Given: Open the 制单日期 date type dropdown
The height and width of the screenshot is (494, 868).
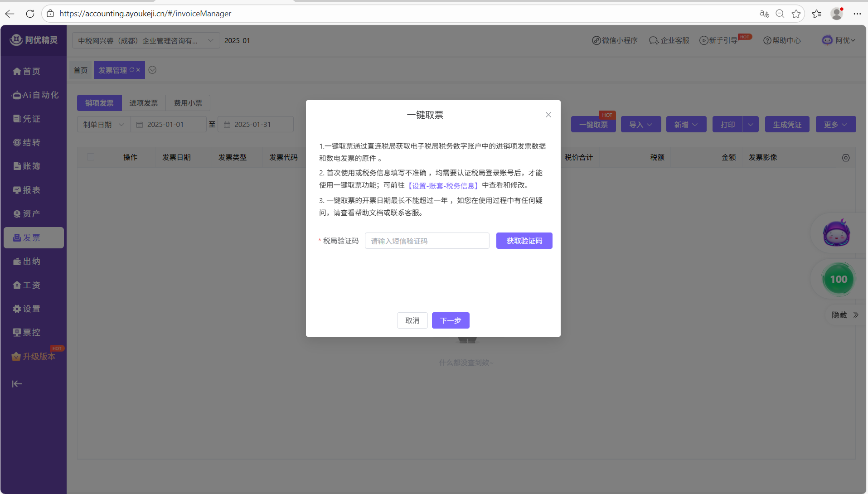Looking at the screenshot, I should (x=103, y=124).
